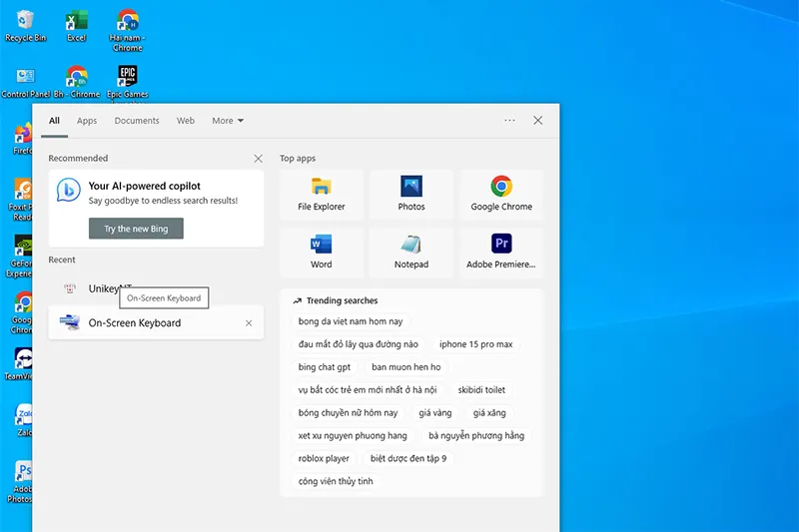799x532 pixels.
Task: Open the TeamViewer desktop shortcut
Action: click(x=20, y=363)
